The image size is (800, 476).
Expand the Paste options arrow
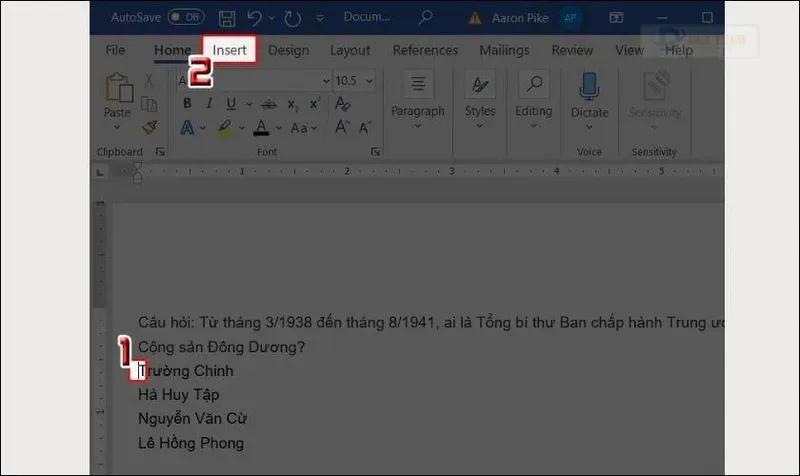tap(117, 127)
